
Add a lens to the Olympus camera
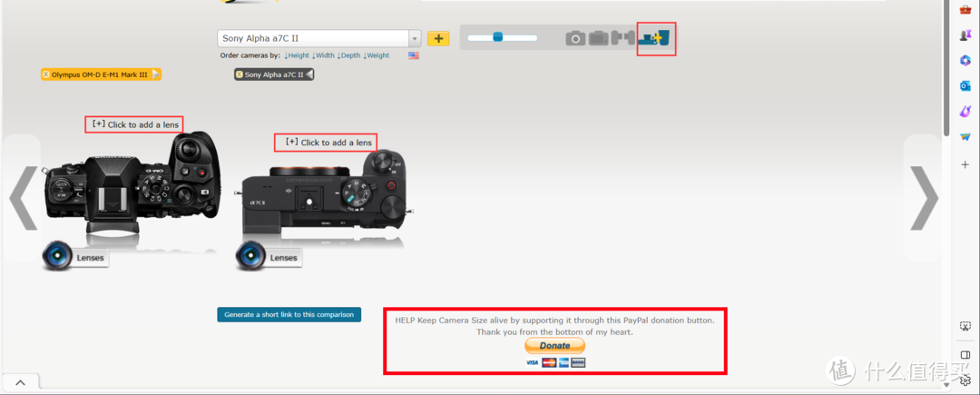coord(134,124)
